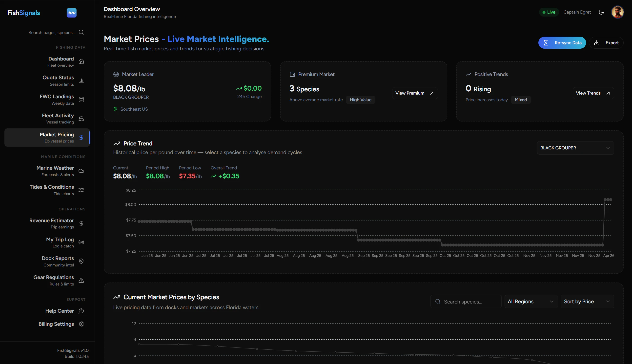
Task: Click the Price Trend heading icon
Action: tap(117, 143)
